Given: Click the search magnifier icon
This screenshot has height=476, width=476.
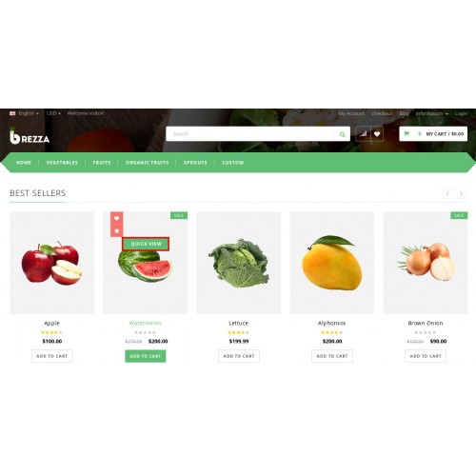Looking at the screenshot, I should tap(342, 134).
